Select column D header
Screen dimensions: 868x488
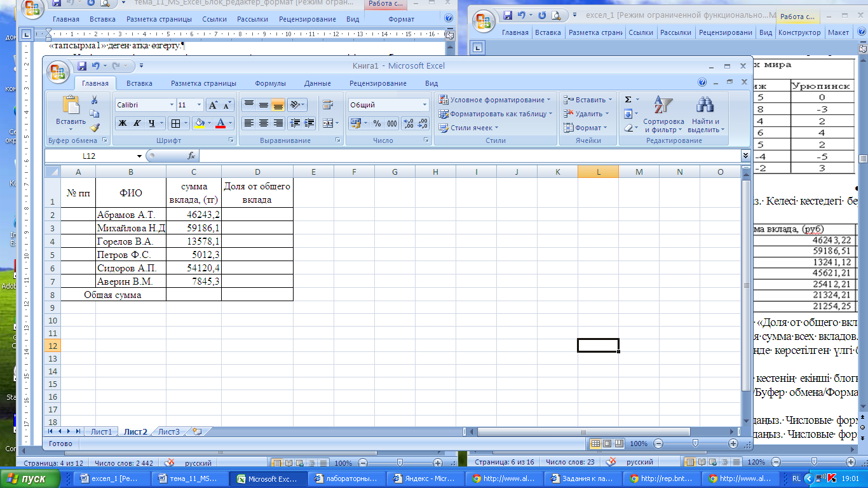point(257,172)
